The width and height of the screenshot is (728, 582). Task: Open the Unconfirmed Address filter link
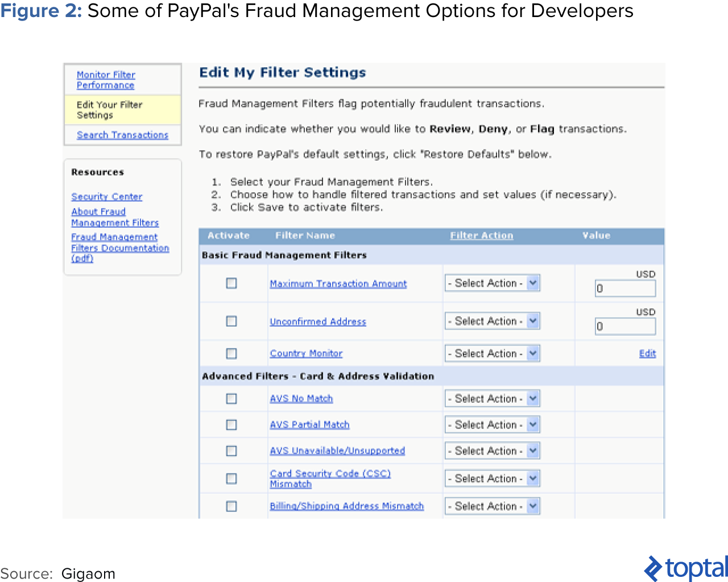[x=318, y=322]
